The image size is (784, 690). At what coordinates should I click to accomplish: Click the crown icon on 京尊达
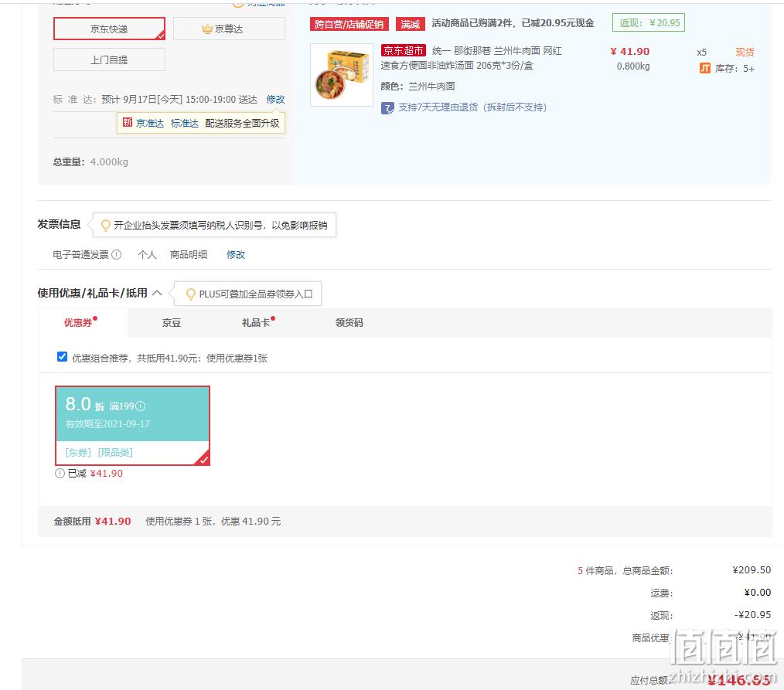207,29
